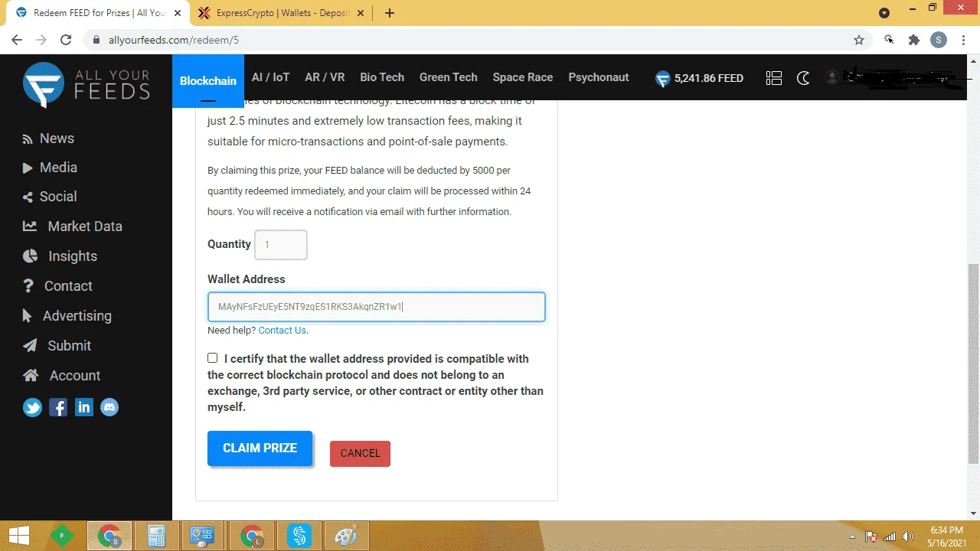Reload the current page
Image resolution: width=980 pixels, height=551 pixels.
click(66, 40)
